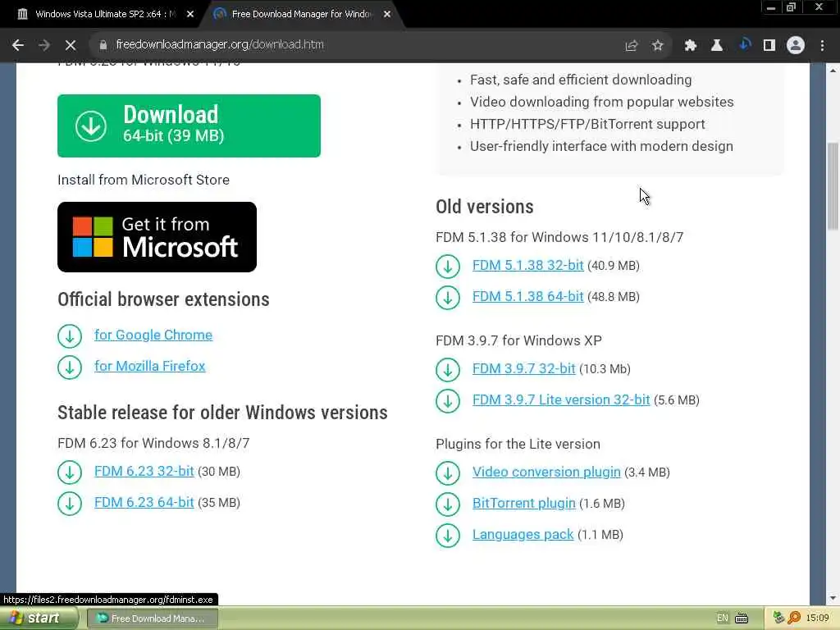Click the arrow icon beside Languages pack
The height and width of the screenshot is (630, 840).
(448, 535)
